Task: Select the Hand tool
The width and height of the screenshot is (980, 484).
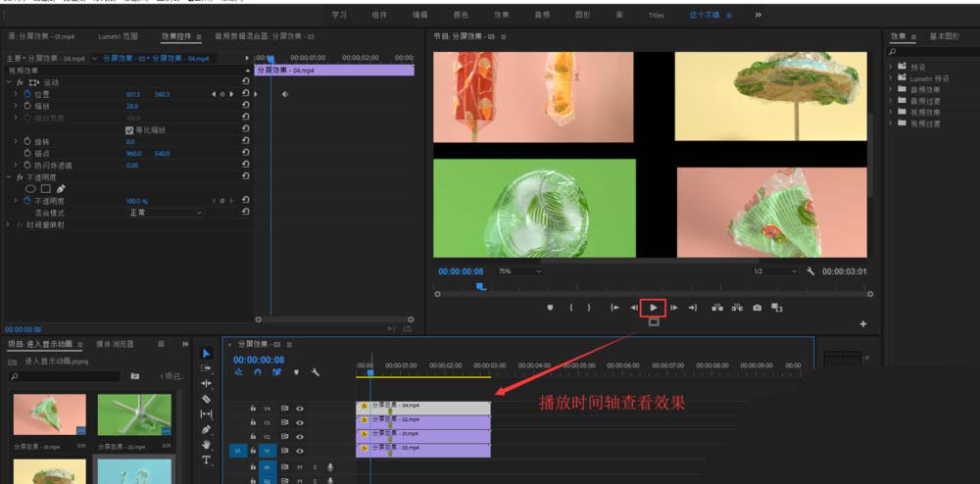Action: (x=206, y=445)
